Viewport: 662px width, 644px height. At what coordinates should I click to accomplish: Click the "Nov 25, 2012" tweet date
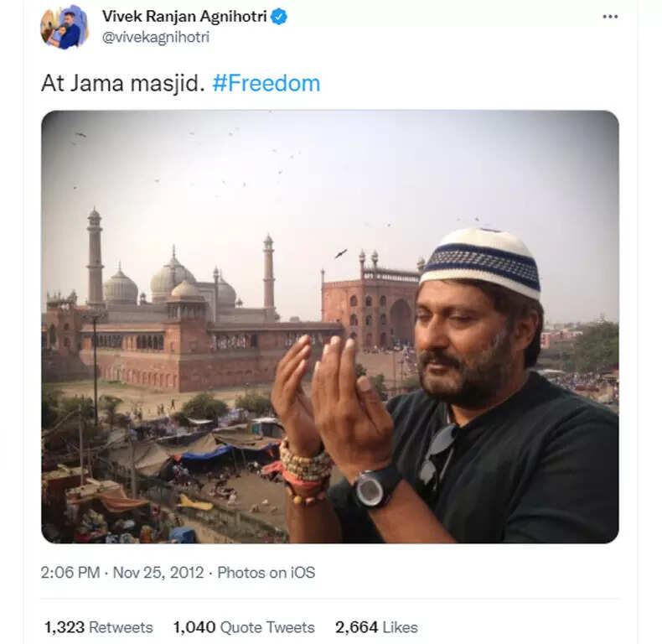click(159, 573)
